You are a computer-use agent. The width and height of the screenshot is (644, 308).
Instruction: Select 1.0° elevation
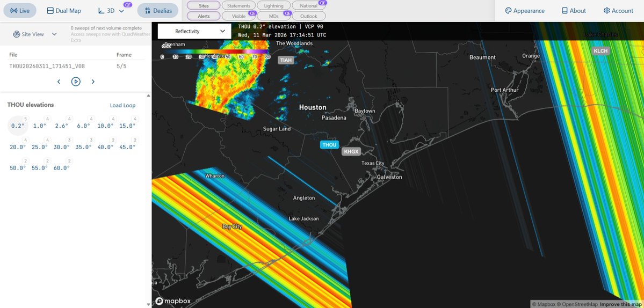point(40,126)
